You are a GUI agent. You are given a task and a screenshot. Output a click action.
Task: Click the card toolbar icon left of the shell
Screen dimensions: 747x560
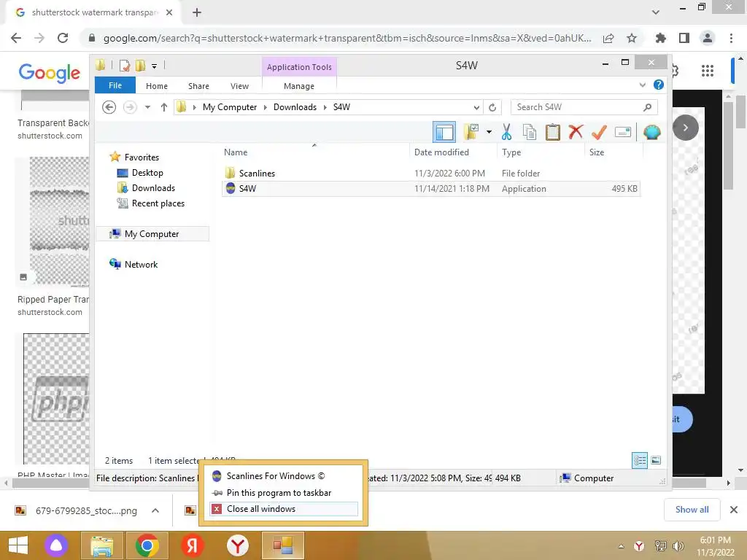click(x=623, y=132)
